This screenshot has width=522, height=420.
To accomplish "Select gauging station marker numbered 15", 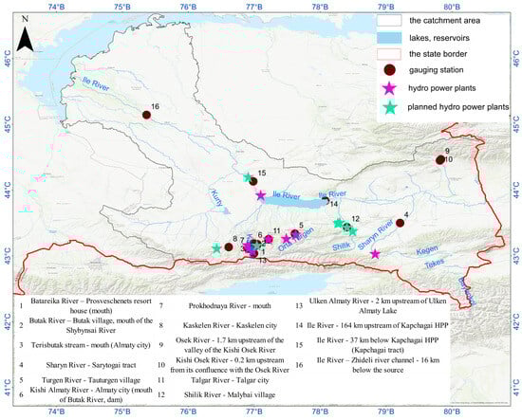I will coord(253,181).
